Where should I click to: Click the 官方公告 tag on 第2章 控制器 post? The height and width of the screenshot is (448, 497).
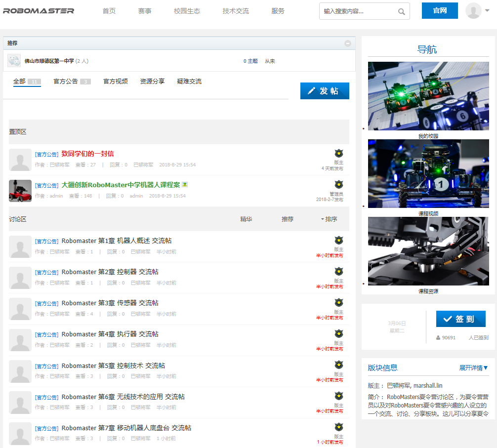tap(46, 273)
